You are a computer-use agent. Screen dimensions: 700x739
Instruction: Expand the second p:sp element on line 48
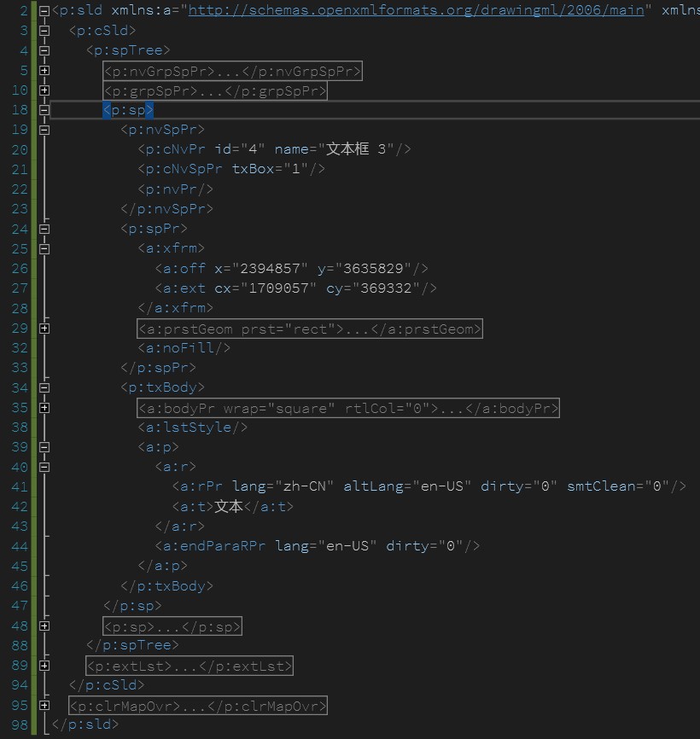tap(44, 626)
